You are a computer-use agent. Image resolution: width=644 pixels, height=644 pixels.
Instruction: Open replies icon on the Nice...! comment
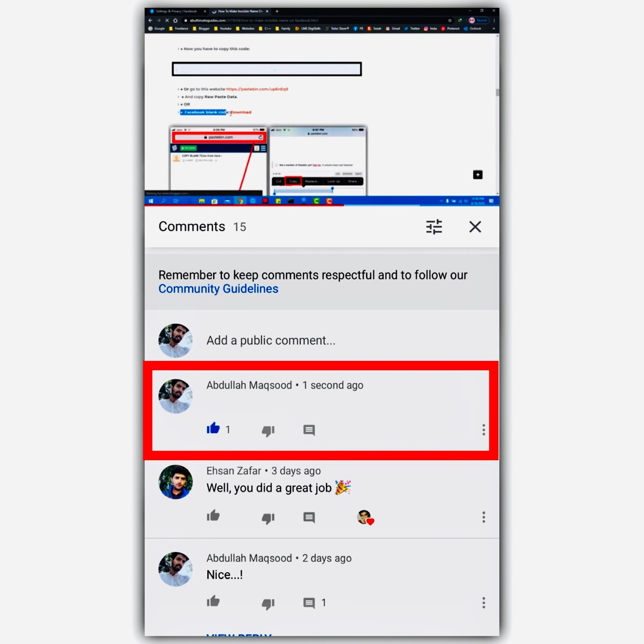coord(309,603)
